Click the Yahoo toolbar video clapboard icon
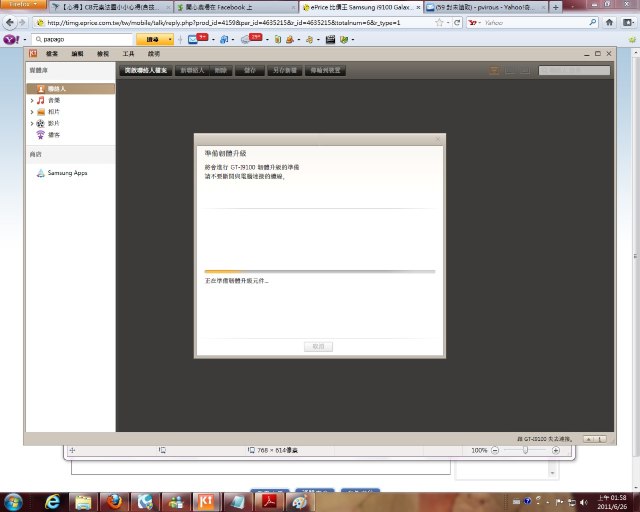 click(x=330, y=39)
